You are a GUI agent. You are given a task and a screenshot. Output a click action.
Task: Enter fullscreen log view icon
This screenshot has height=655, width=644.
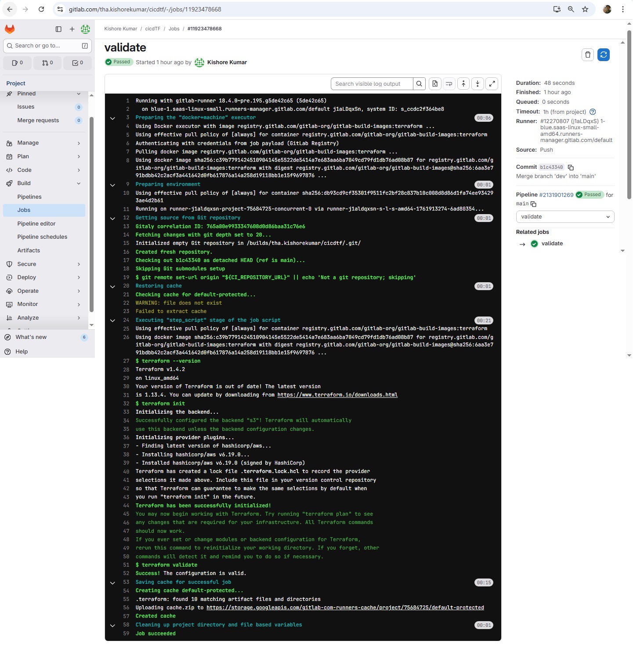click(492, 84)
